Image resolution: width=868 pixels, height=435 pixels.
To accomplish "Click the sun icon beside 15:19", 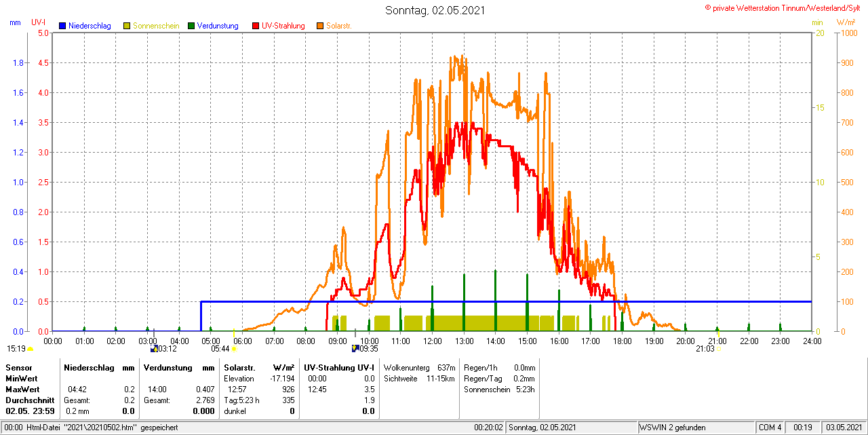I will [x=30, y=349].
